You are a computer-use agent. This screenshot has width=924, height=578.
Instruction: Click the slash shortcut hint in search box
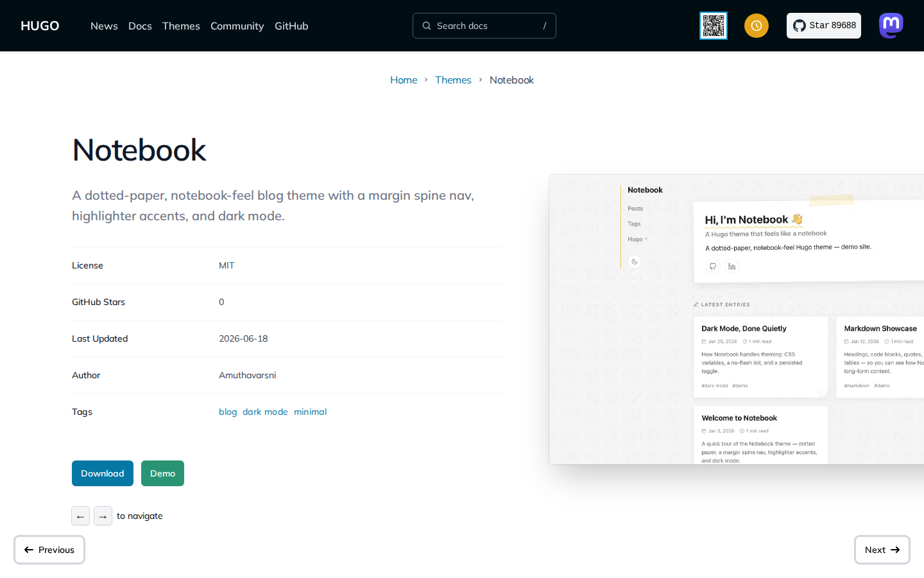coord(545,26)
